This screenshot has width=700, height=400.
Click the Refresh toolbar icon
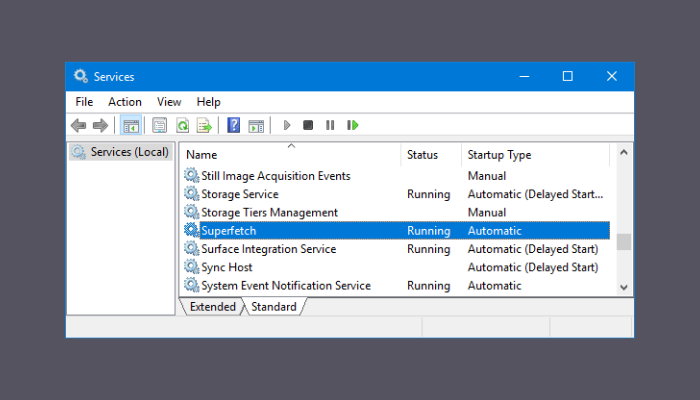183,125
